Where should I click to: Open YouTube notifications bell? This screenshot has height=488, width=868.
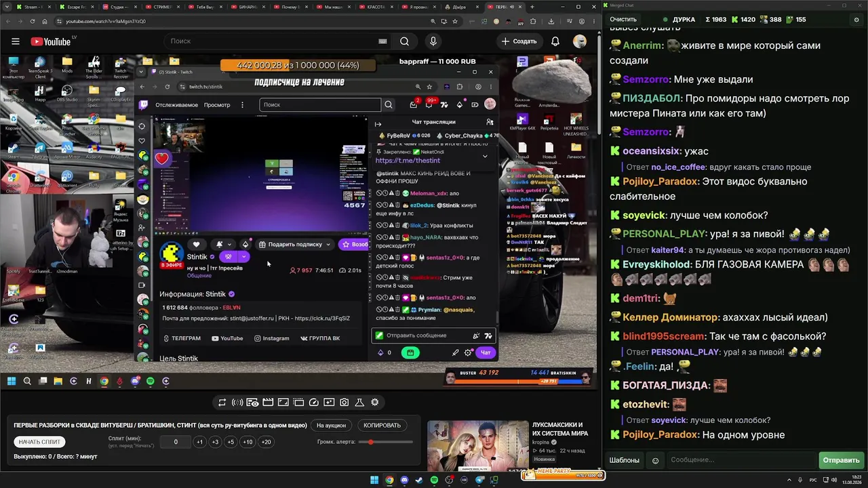(x=555, y=41)
